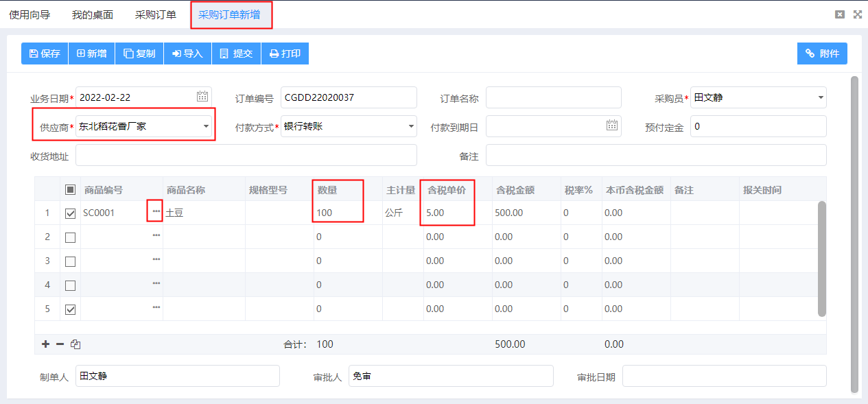The image size is (868, 404).
Task: 展开供应商下拉选择框
Action: (205, 126)
